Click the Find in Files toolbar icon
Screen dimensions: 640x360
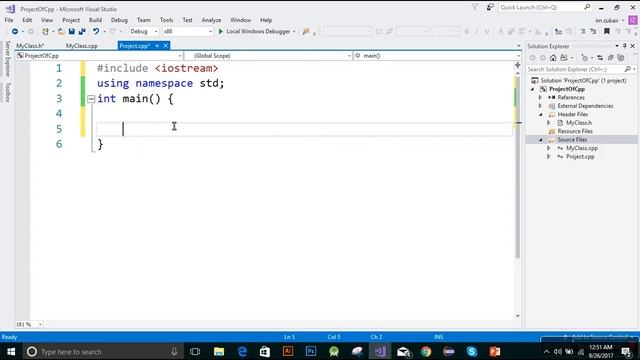tap(306, 31)
